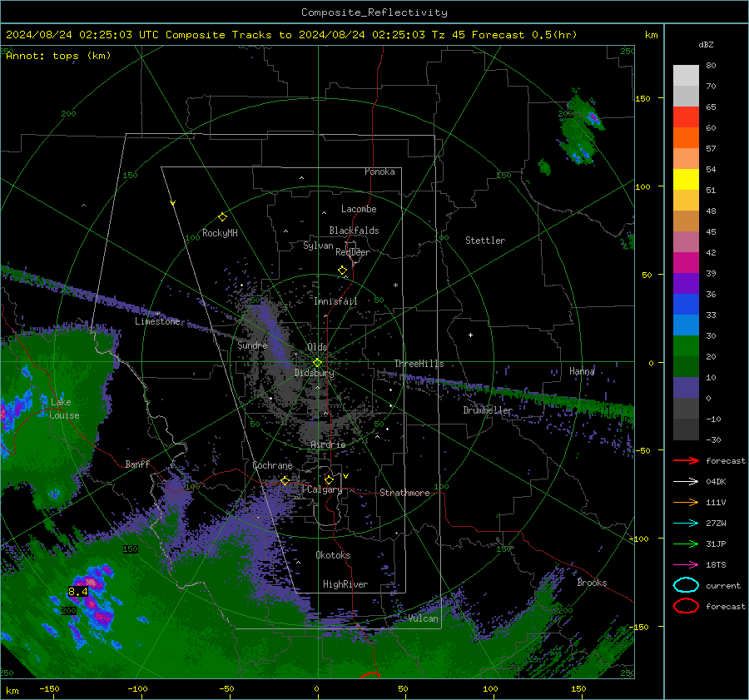
Task: Click the light gray 80 dBZ swatch
Action: (x=686, y=76)
